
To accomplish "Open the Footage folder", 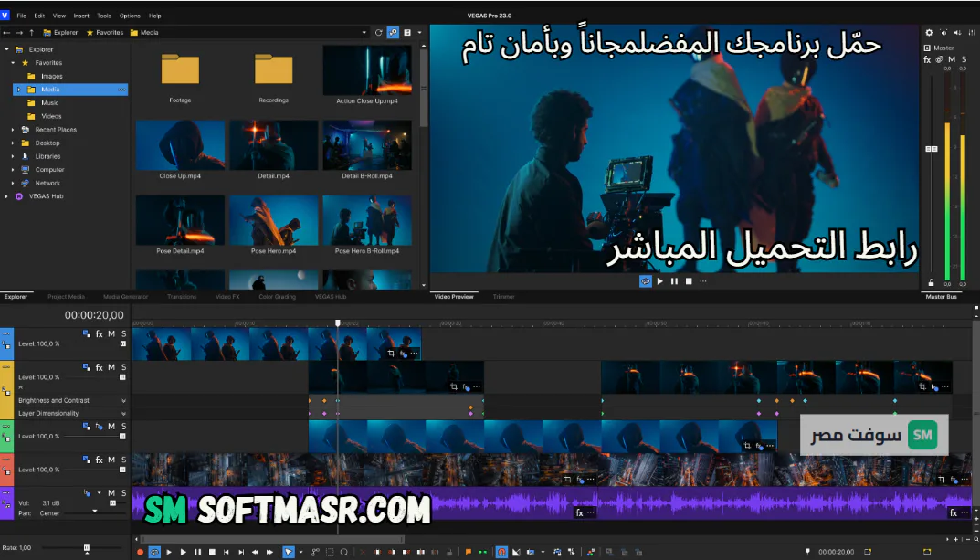I will 180,70.
